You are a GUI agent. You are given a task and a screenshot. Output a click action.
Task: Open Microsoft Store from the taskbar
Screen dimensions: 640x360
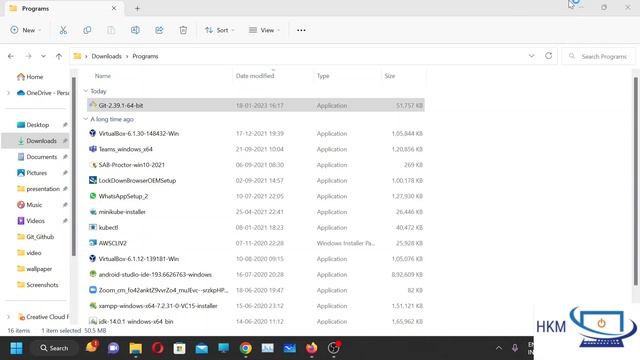tap(180, 348)
